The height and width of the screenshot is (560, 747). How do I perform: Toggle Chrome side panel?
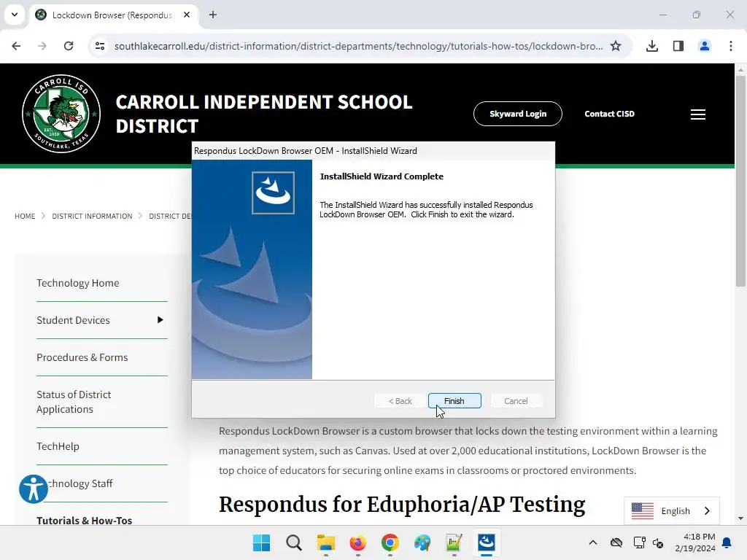click(678, 46)
